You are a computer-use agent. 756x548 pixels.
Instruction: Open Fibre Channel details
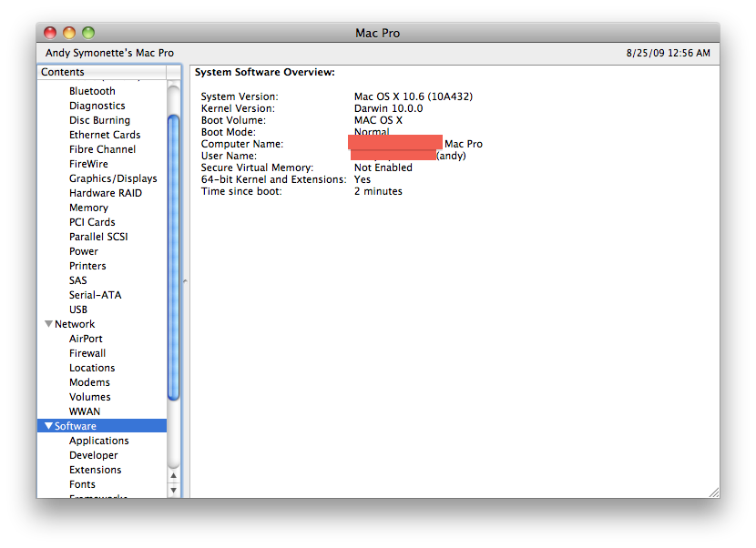(x=102, y=149)
